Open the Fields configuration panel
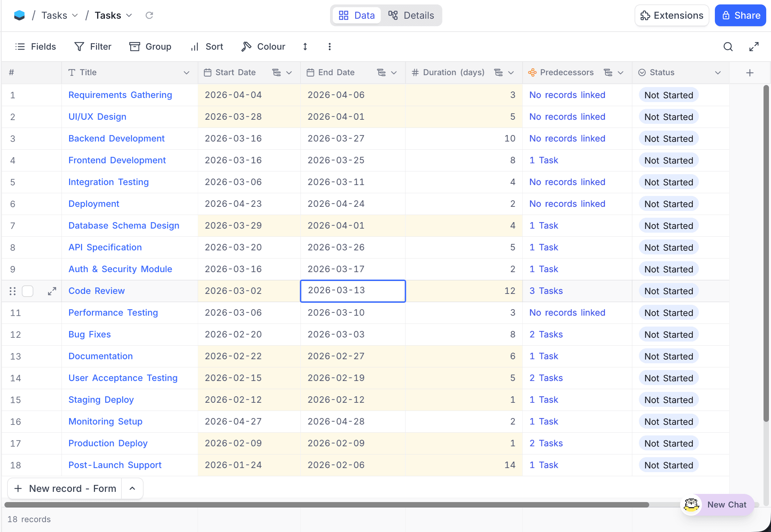This screenshot has width=771, height=532. [x=36, y=47]
